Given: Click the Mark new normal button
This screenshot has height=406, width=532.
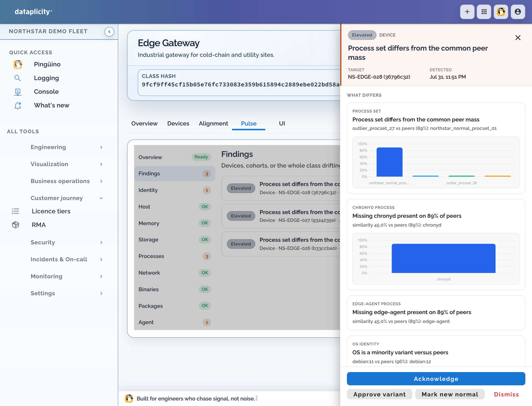Looking at the screenshot, I should [450, 394].
